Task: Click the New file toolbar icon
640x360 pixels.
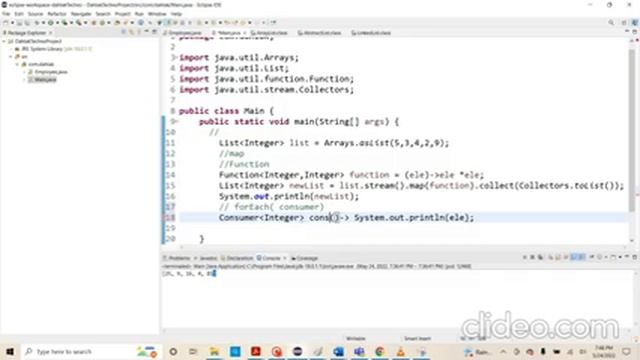Action: coord(5,23)
